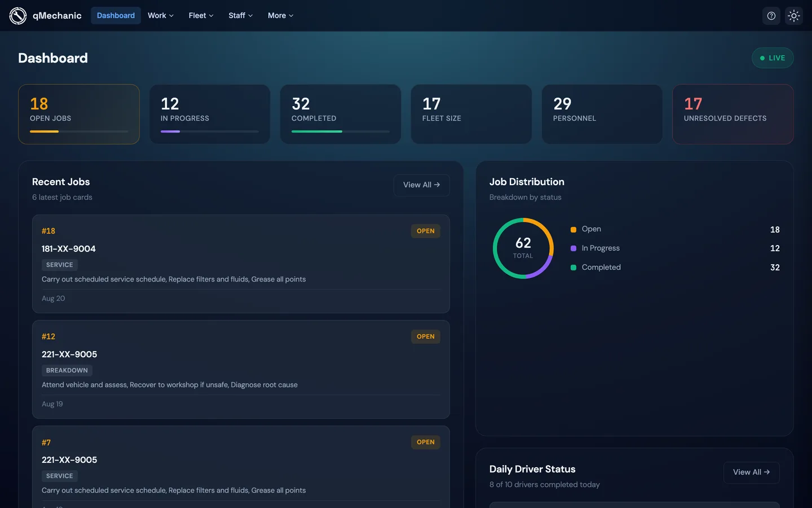This screenshot has height=508, width=812.
Task: Select 221-XX-9005 in job #7
Action: point(69,460)
